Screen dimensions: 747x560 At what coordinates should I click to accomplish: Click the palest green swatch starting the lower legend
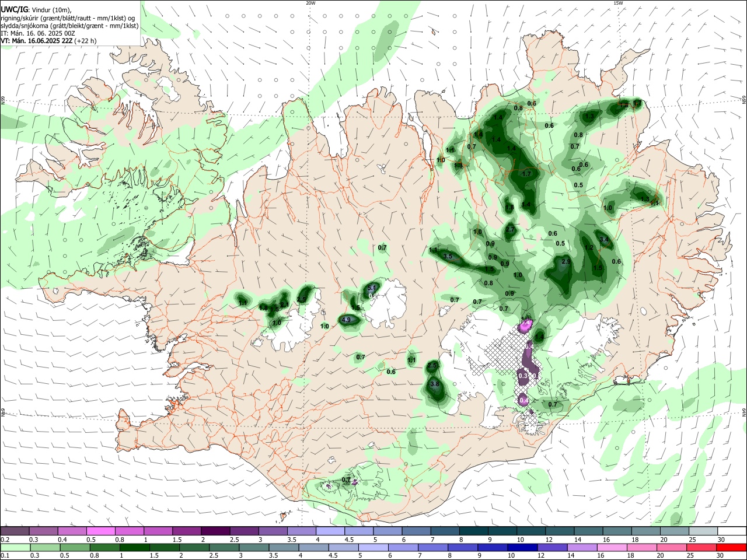[x=15, y=547]
